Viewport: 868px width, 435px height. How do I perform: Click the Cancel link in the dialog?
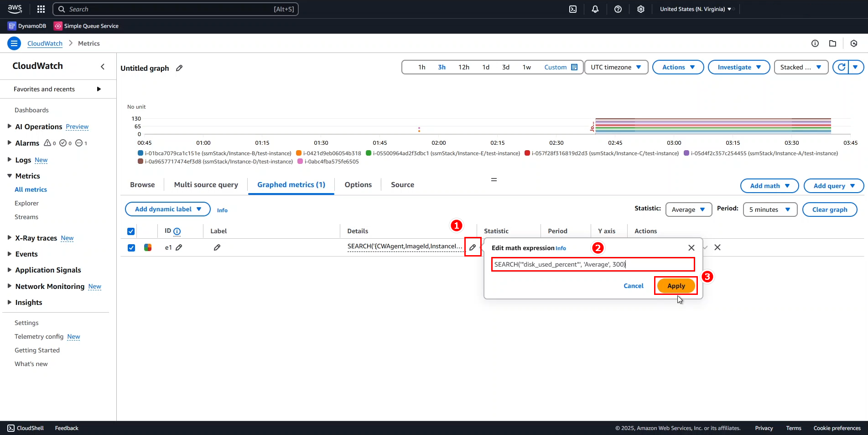(x=633, y=286)
